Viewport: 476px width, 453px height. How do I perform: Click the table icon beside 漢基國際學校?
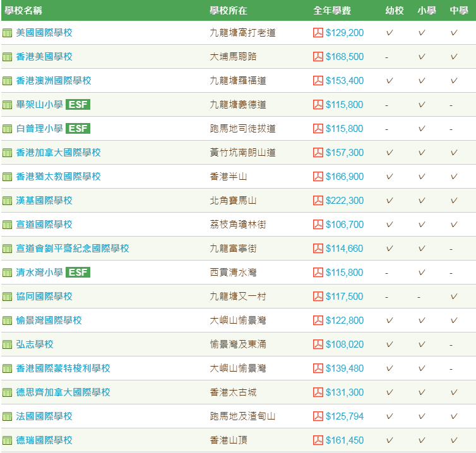click(8, 201)
